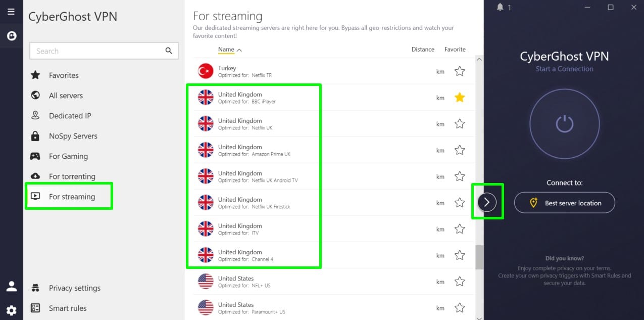
Task: Sort servers by Favorite column
Action: pos(455,50)
